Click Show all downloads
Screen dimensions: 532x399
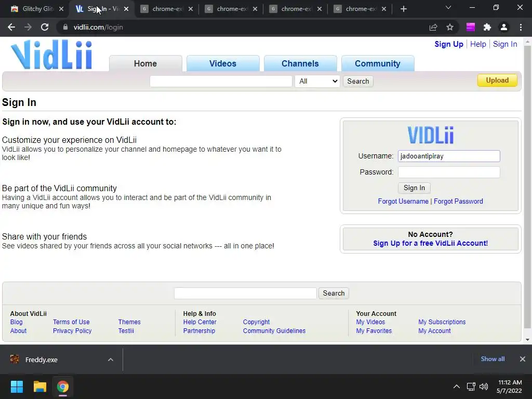(x=493, y=359)
